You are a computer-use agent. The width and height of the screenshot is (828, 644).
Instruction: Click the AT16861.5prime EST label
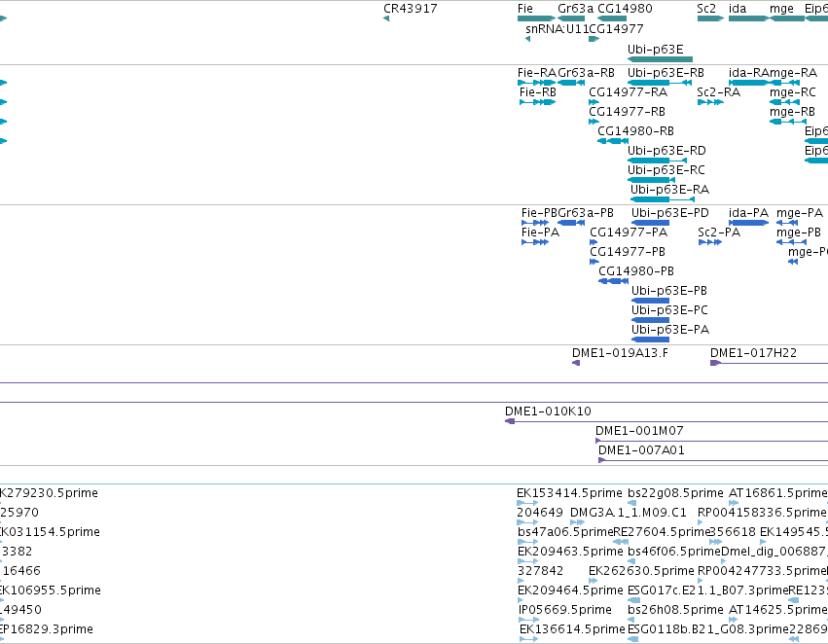777,493
